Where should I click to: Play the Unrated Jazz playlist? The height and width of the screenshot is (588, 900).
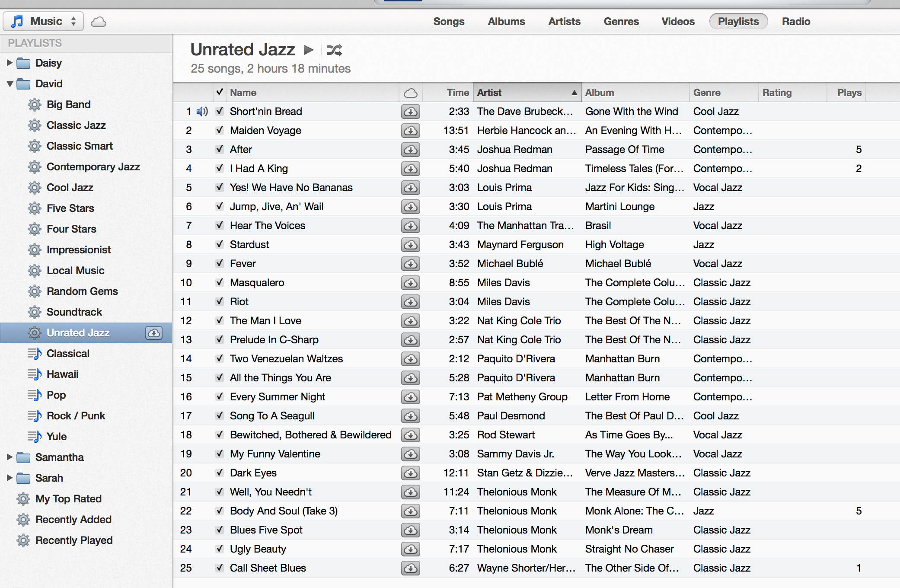pyautogui.click(x=309, y=50)
